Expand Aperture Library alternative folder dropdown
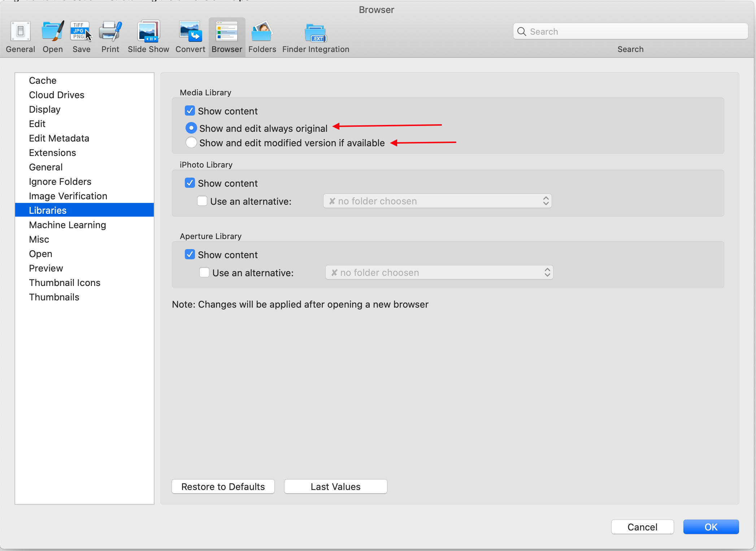Viewport: 756px width, 551px height. pyautogui.click(x=545, y=272)
